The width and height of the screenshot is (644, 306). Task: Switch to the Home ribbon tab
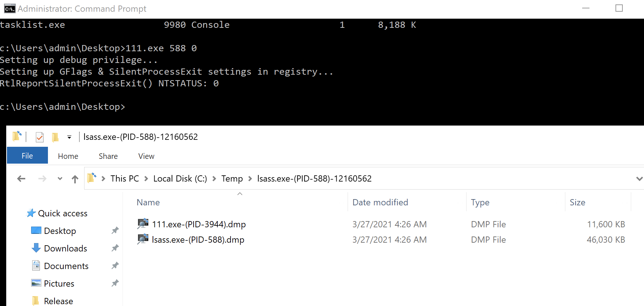coord(68,156)
